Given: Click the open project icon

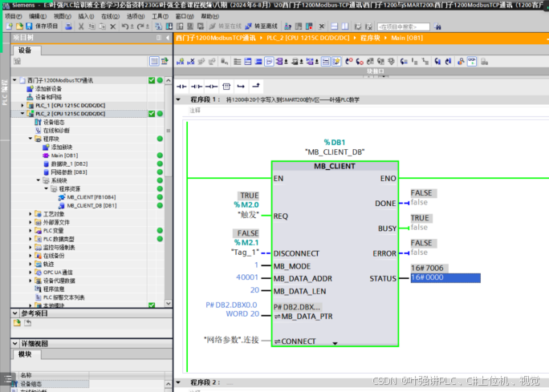Looking at the screenshot, I should click(x=19, y=26).
